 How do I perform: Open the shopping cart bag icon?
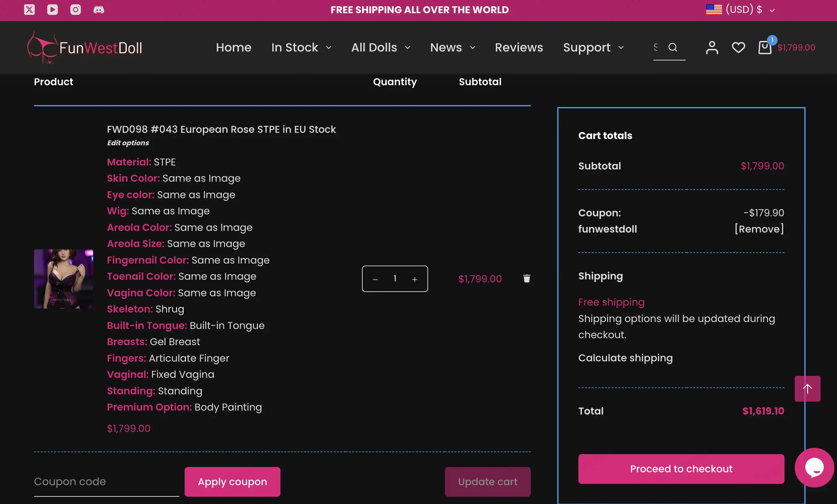(765, 47)
